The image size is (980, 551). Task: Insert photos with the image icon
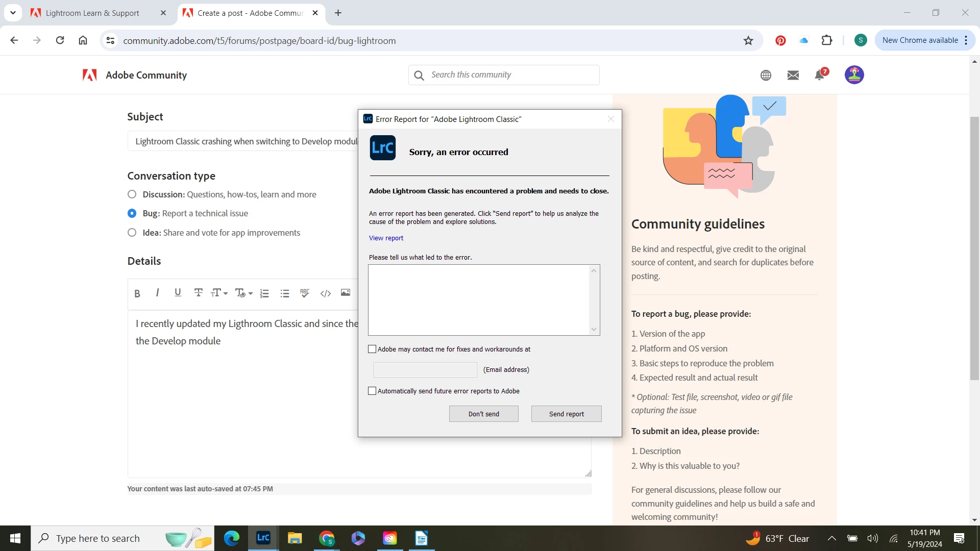tap(346, 293)
